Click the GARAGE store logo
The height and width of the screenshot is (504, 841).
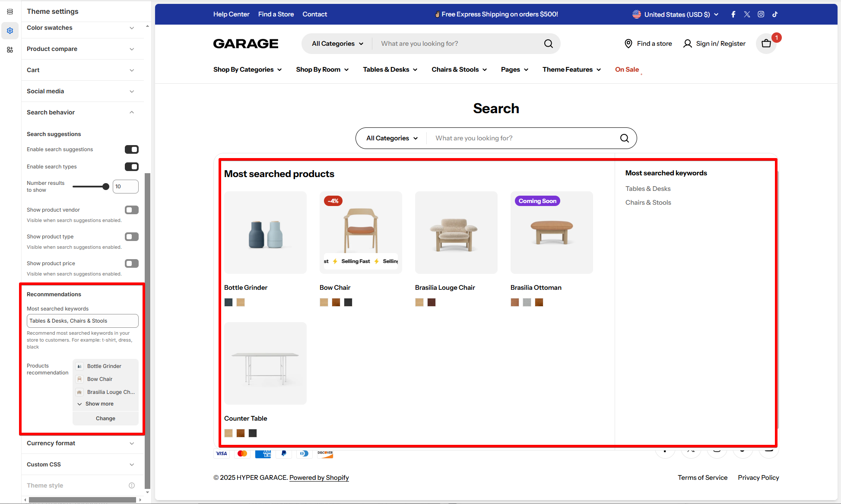246,44
